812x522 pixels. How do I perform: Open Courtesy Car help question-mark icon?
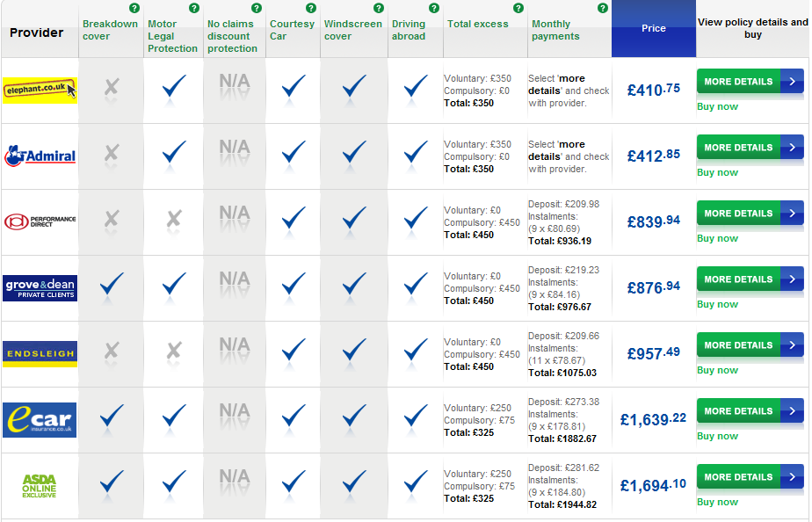311,8
